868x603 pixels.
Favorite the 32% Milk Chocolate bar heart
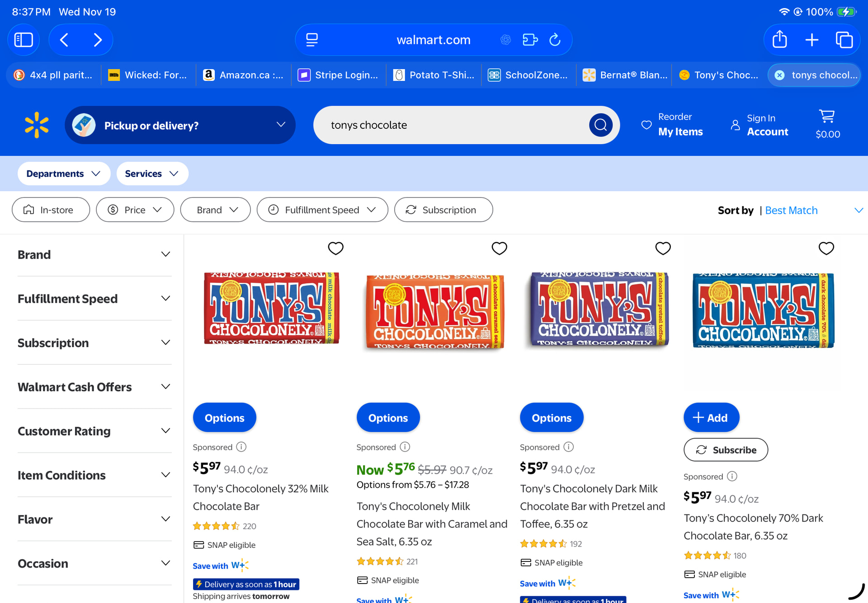click(x=335, y=248)
